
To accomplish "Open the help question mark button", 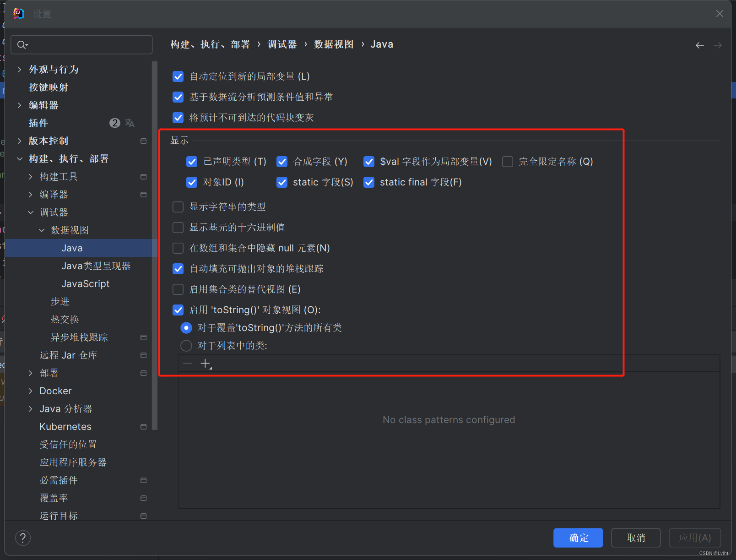I will [23, 538].
